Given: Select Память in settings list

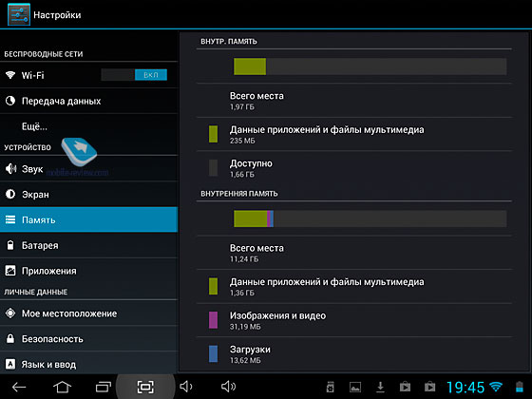Looking at the screenshot, I should tap(89, 219).
